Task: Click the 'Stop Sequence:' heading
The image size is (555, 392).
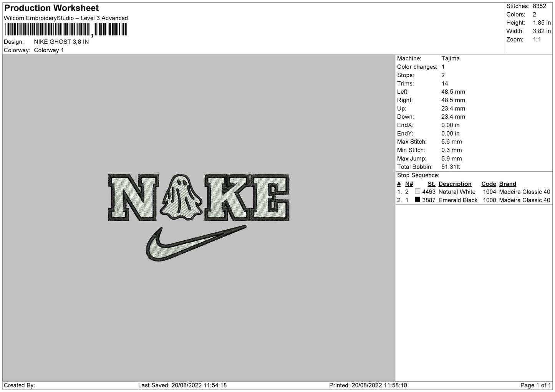Action: [418, 175]
